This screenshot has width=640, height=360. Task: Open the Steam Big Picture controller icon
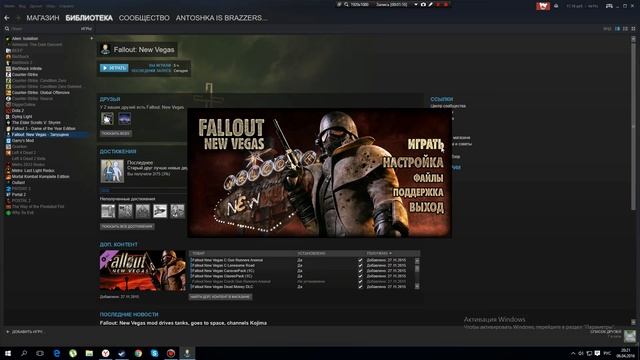click(609, 6)
